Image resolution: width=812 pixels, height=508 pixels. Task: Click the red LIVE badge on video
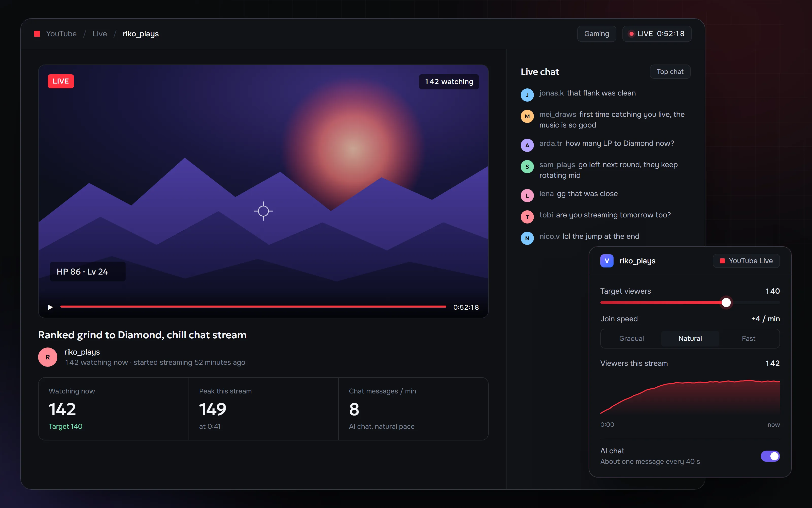61,81
